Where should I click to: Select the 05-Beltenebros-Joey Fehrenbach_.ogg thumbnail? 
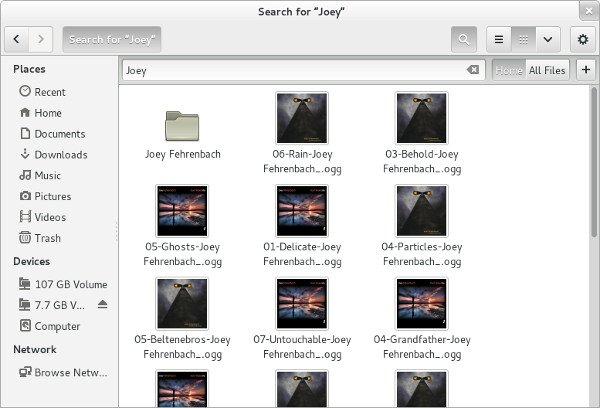click(182, 304)
